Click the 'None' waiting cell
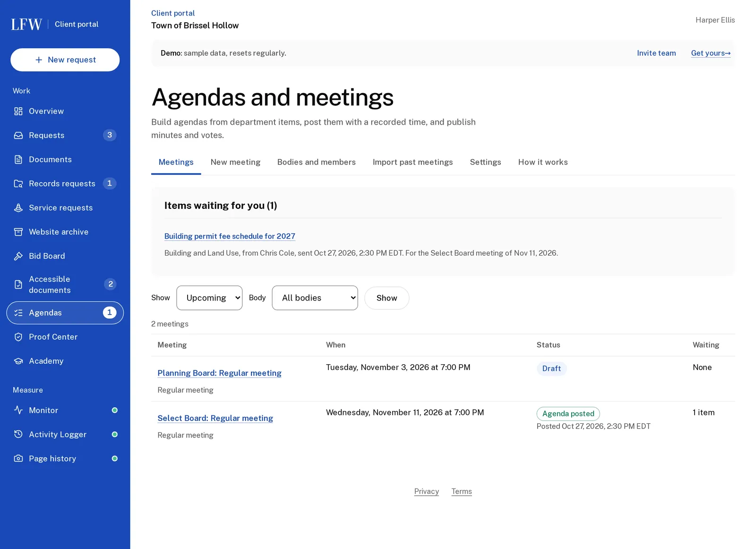The width and height of the screenshot is (756, 549). click(x=702, y=367)
